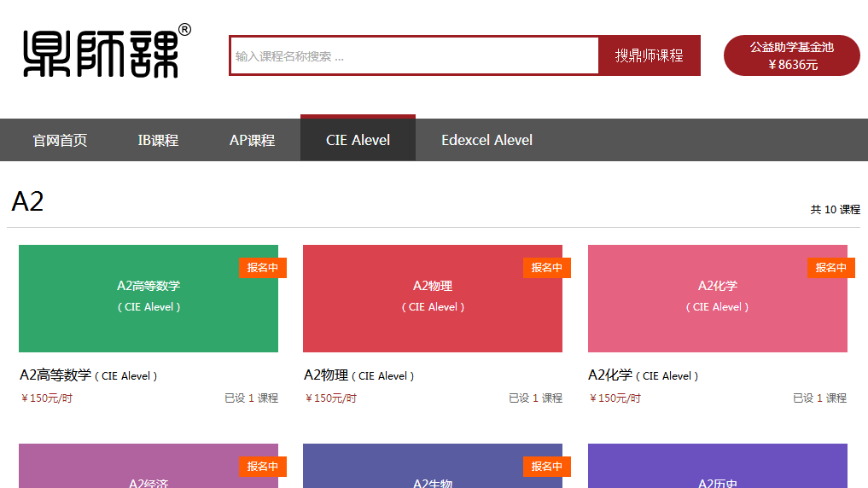Open the IB课程 menu item
Screen dimensions: 868x488
[x=158, y=140]
